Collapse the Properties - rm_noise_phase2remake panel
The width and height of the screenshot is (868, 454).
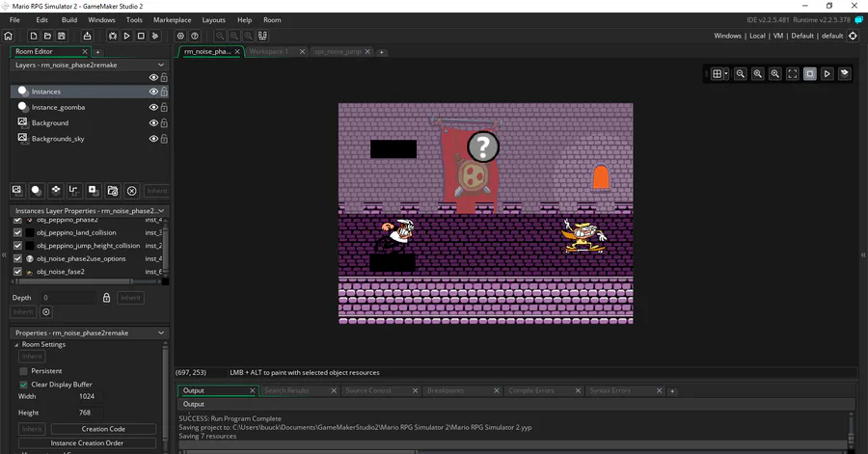tap(161, 333)
